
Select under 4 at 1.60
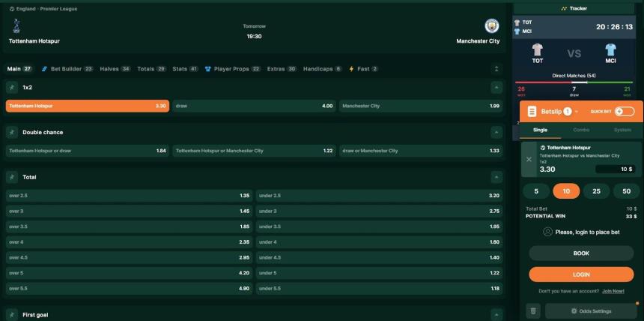coord(379,242)
